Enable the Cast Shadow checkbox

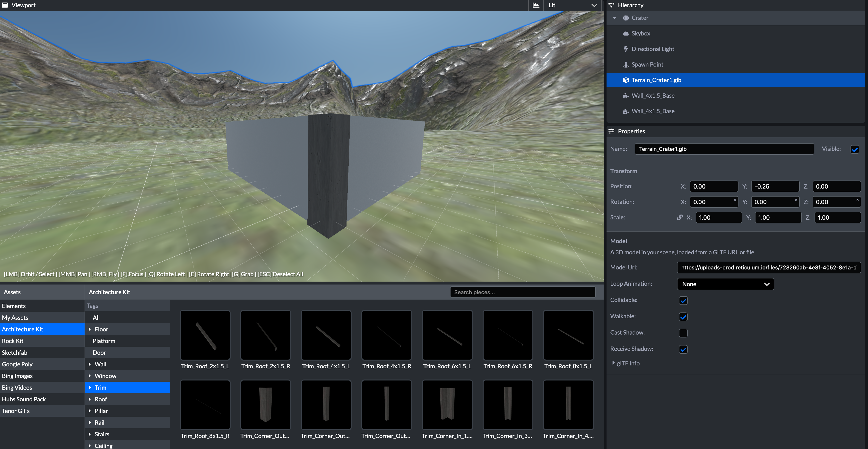683,333
